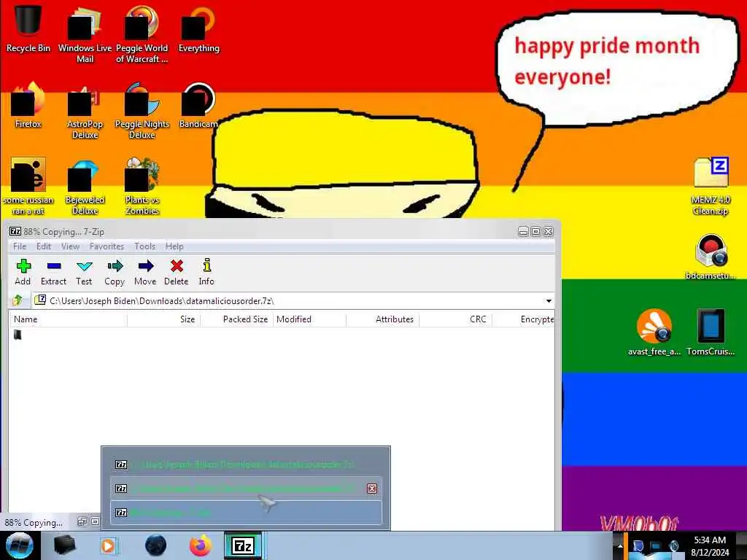Close second 7-Zip window via red X
This screenshot has height=560, width=747.
tap(372, 489)
